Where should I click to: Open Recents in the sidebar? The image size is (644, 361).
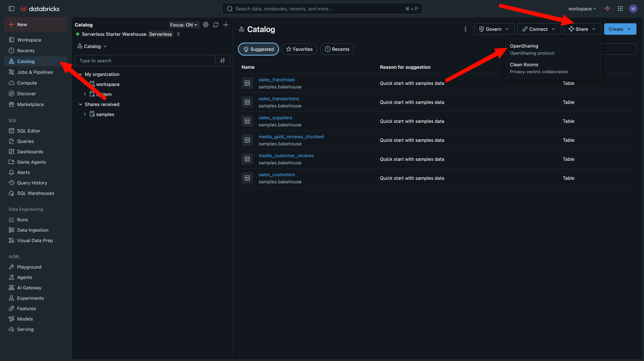(36, 50)
